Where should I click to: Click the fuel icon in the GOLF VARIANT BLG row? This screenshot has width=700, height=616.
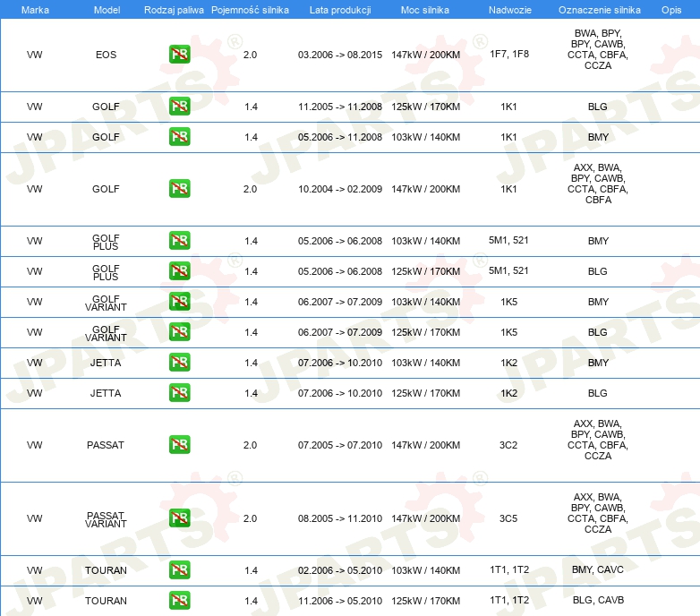tap(179, 331)
